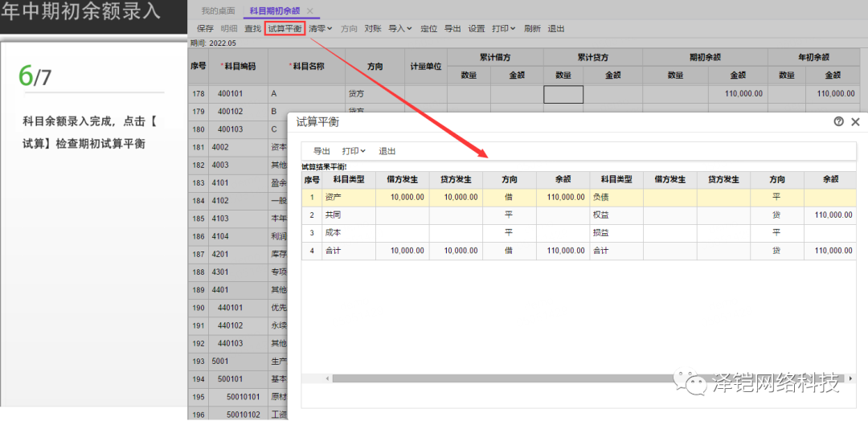Image resolution: width=868 pixels, height=421 pixels.
Task: Click 查找 in the toolbar
Action: coord(252,29)
